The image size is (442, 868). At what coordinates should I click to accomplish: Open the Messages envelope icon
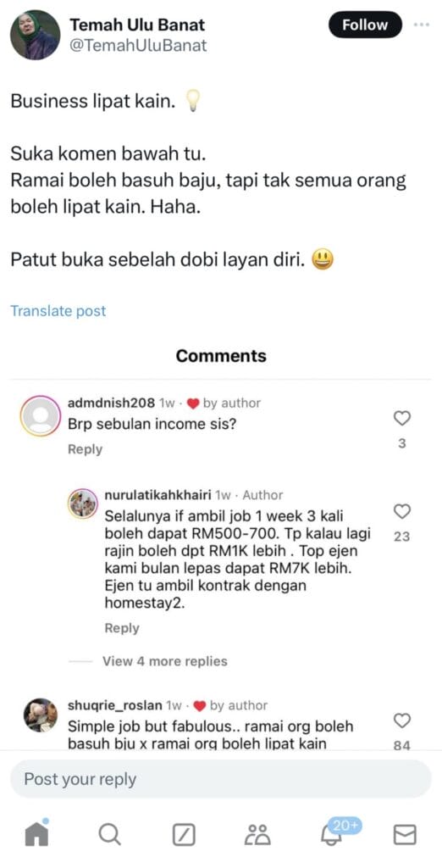[405, 834]
